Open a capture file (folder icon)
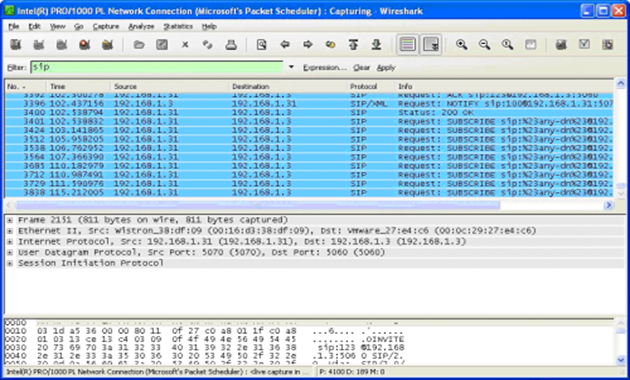This screenshot has height=380, width=630. 139,45
